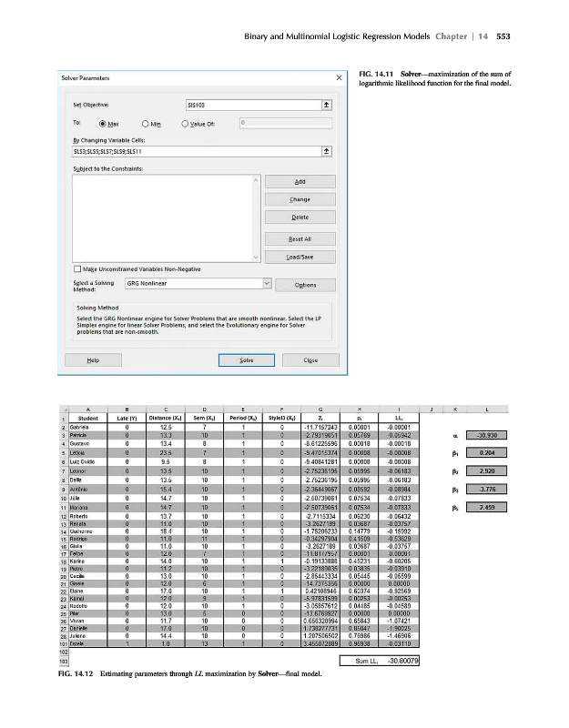The image size is (569, 728).
Task: Click the Changing Variable Cells range selector arrow
Action: [327, 151]
